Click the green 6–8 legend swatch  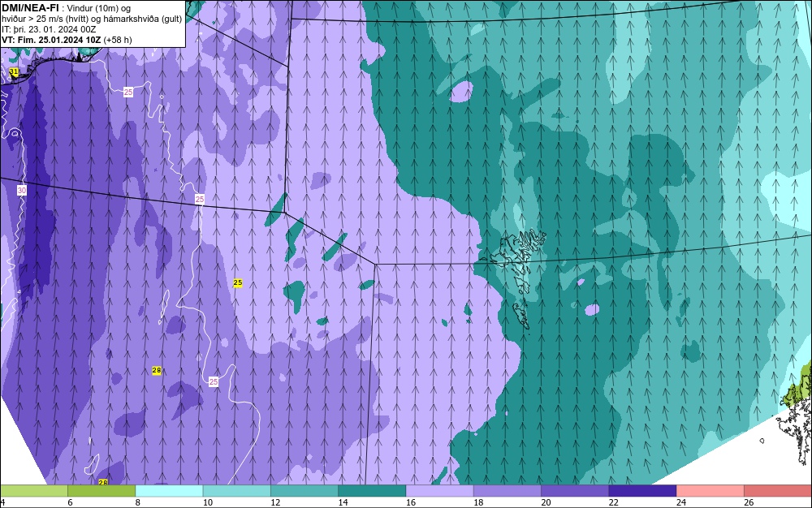(x=101, y=490)
